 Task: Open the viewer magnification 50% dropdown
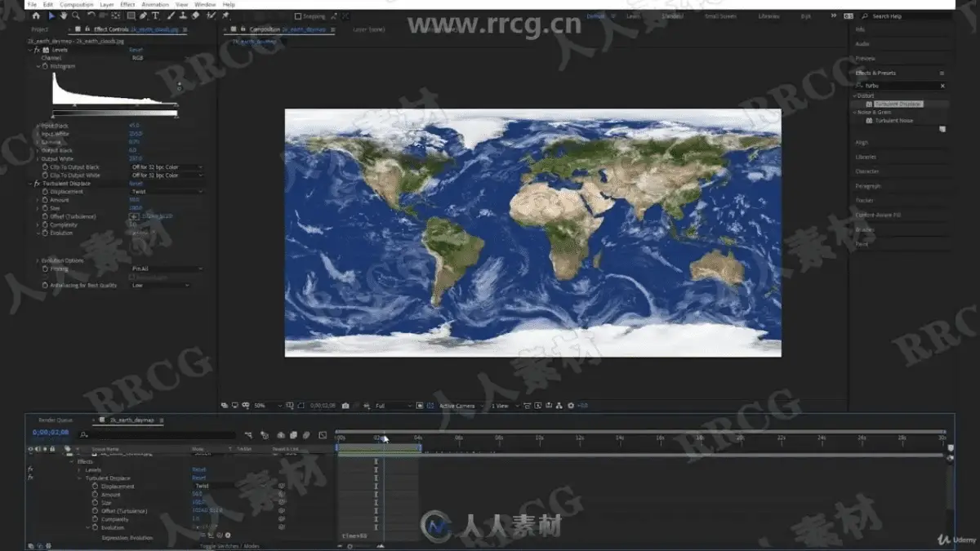[x=267, y=406]
